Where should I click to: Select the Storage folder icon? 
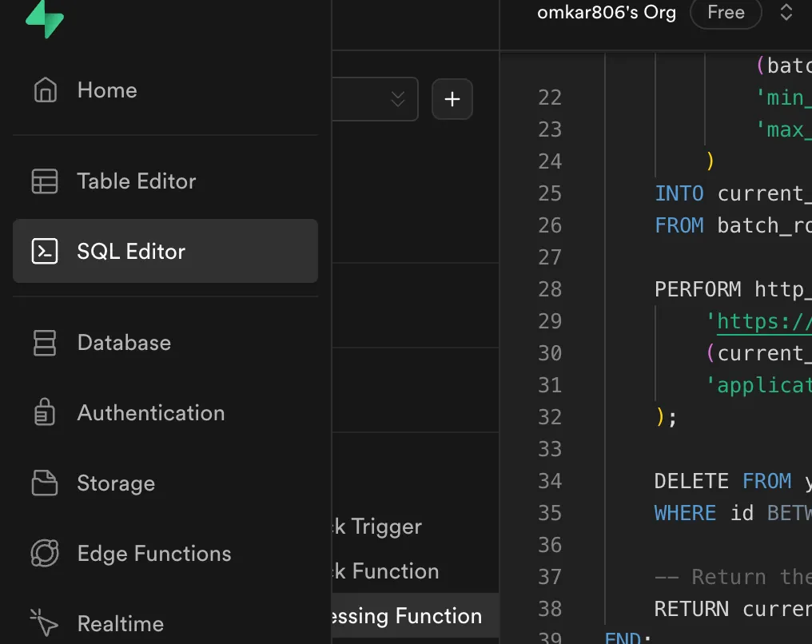(x=46, y=483)
